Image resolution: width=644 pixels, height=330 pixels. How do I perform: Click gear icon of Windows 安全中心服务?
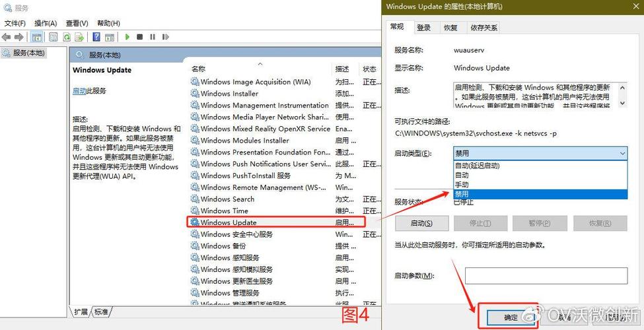(195, 234)
